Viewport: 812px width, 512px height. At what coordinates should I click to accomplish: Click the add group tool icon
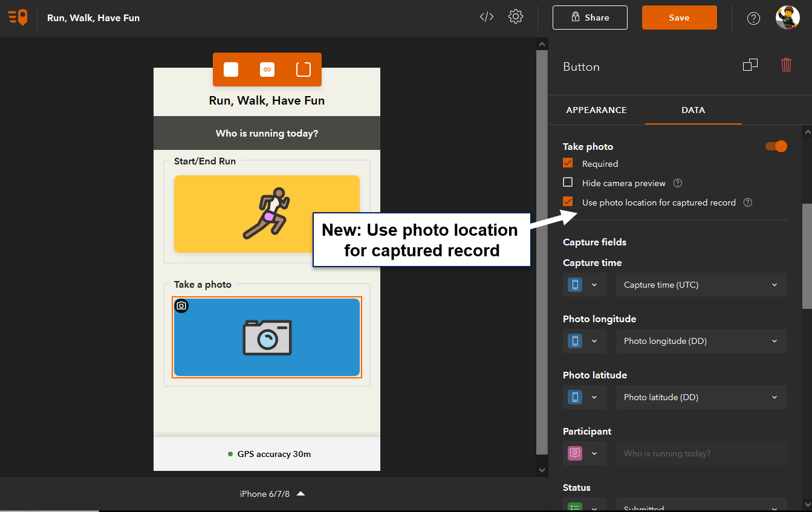[302, 69]
